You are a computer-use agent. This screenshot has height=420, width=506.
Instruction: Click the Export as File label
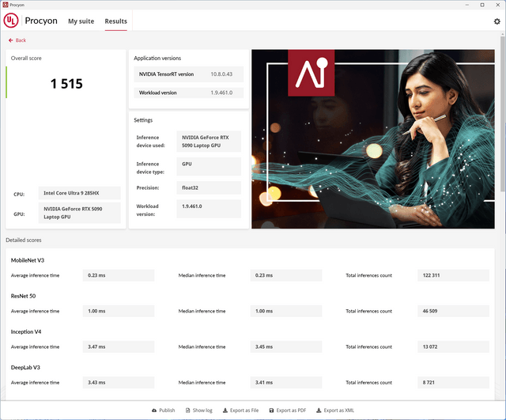244,411
